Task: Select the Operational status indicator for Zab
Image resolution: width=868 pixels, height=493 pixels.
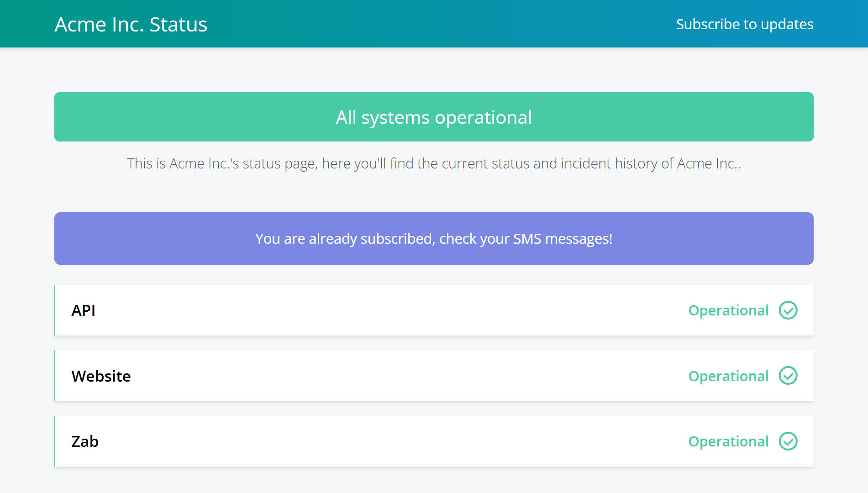Action: tap(729, 441)
